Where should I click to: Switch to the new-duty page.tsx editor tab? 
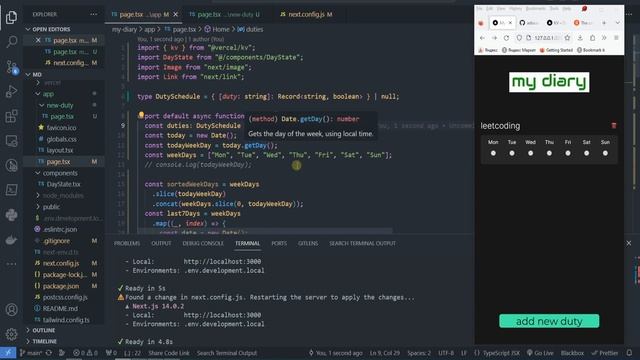coord(224,14)
